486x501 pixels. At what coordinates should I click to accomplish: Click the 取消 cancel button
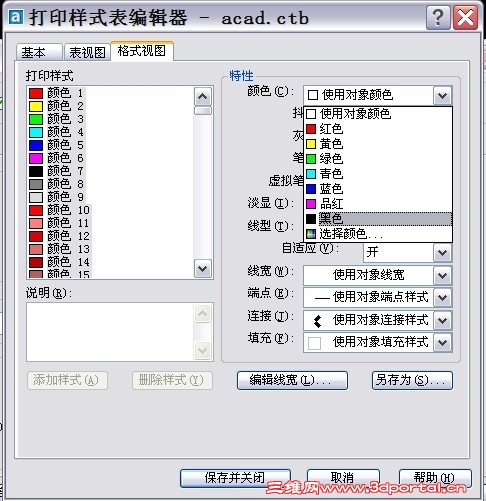pos(343,478)
